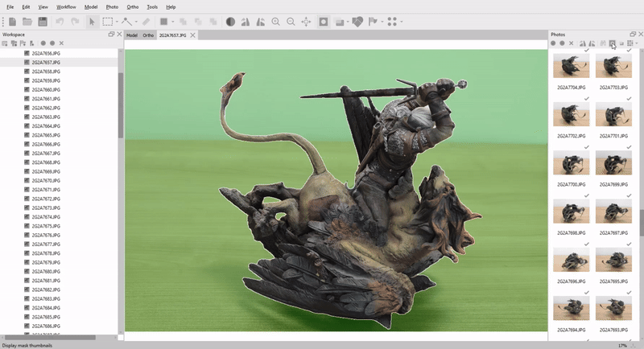Select the Eraser tool in the toolbar
The width and height of the screenshot is (644, 349).
point(146,22)
